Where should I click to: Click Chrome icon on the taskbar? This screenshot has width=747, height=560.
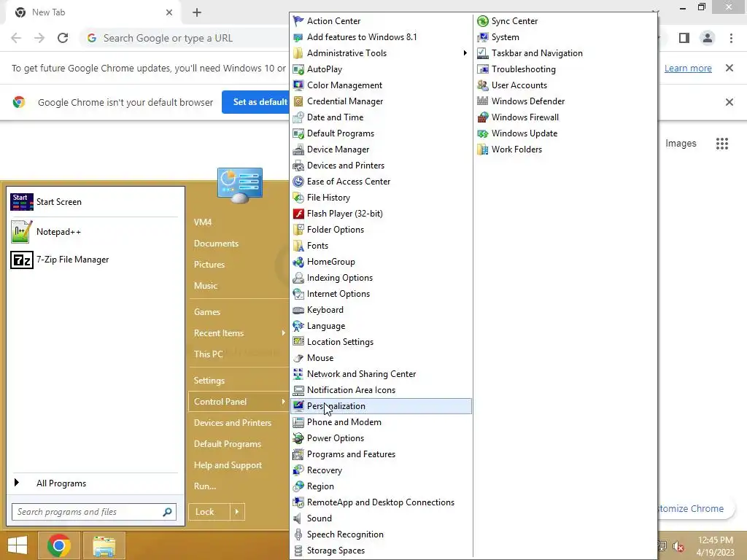tap(59, 545)
